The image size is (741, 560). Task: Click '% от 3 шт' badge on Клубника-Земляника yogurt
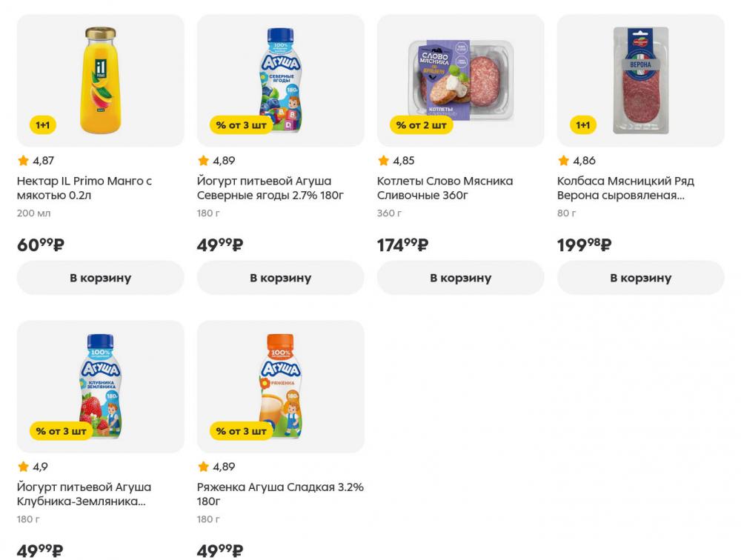61,430
